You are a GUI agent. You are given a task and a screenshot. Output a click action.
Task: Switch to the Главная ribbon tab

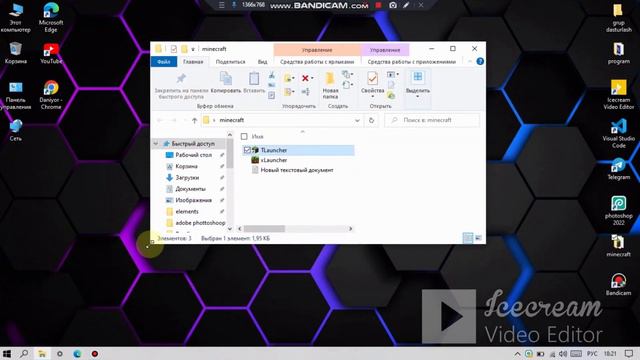[193, 62]
